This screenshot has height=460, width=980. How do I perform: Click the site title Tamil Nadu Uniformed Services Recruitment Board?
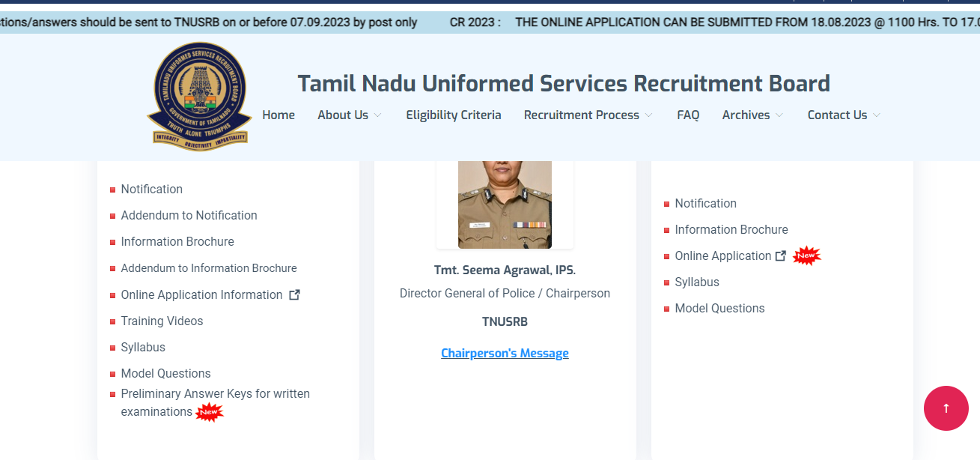tap(564, 83)
